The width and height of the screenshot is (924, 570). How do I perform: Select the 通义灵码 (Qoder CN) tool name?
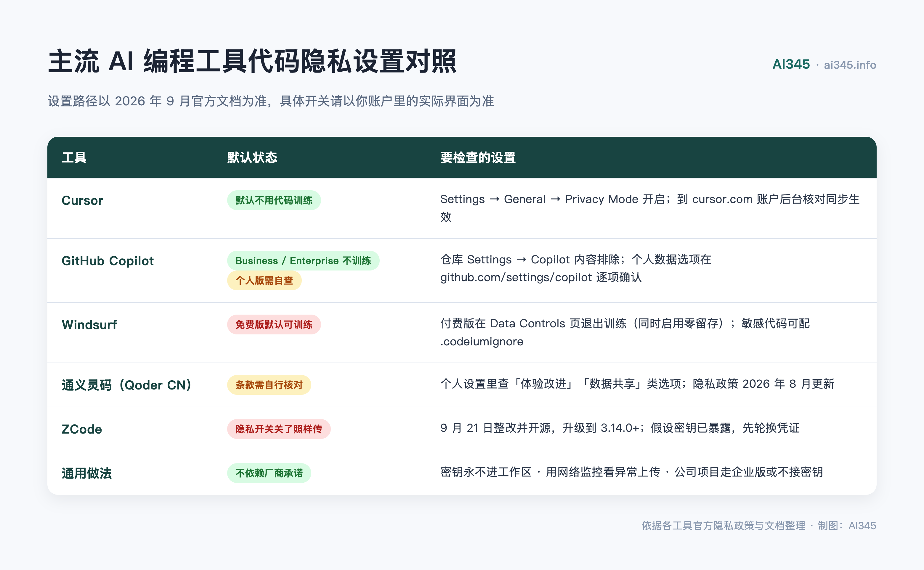(127, 385)
